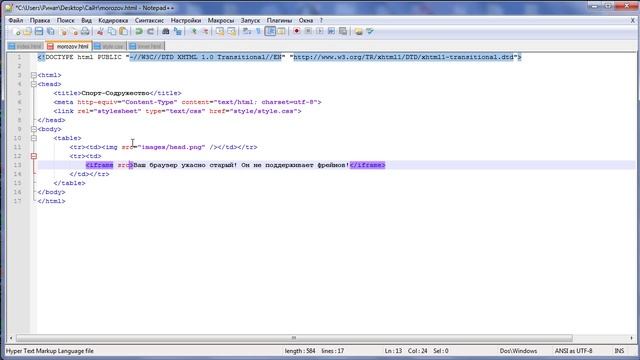Switch to the style.css tab
This screenshot has height=360, width=640.
109,46
